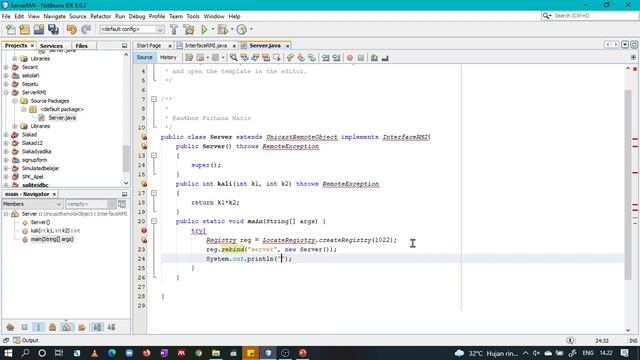Screen dimensions: 640x360
Task: Click the Uncomment icon in editor toolbar
Action: point(385,58)
